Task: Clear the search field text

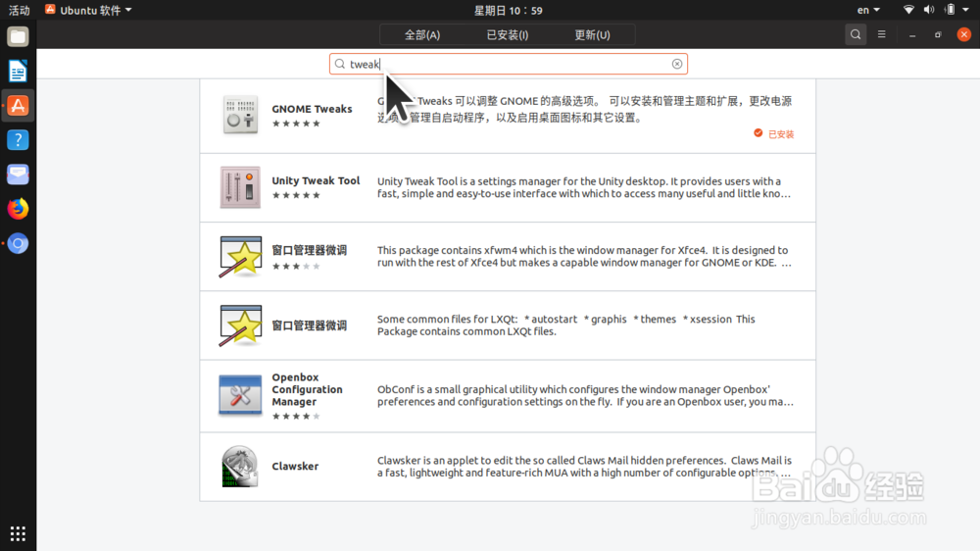Action: (x=677, y=64)
